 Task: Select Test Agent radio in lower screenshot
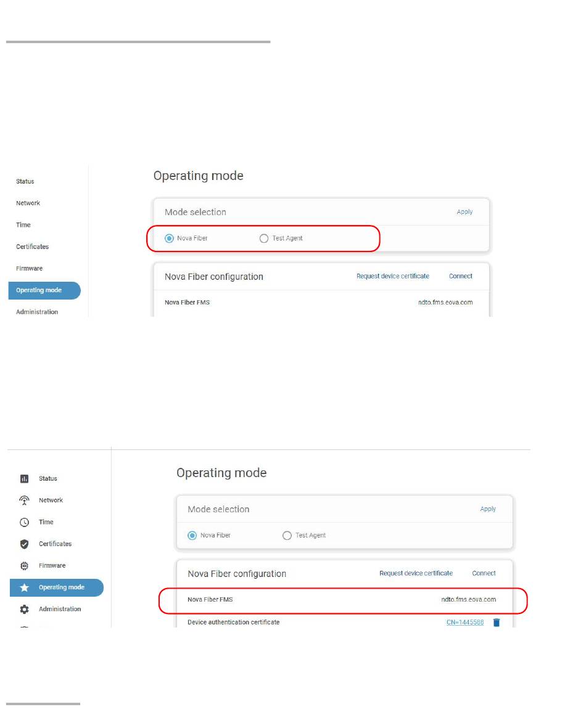pyautogui.click(x=287, y=535)
